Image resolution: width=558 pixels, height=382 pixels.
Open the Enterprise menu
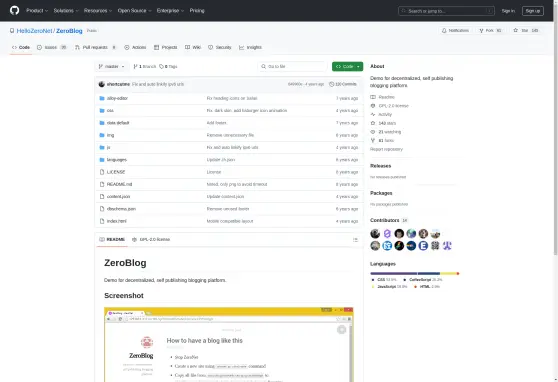[170, 11]
